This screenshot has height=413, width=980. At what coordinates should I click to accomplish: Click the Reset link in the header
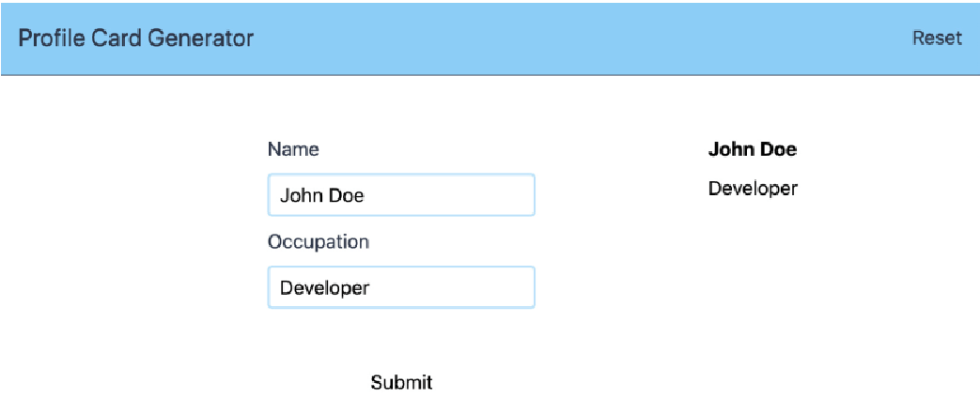pyautogui.click(x=937, y=38)
